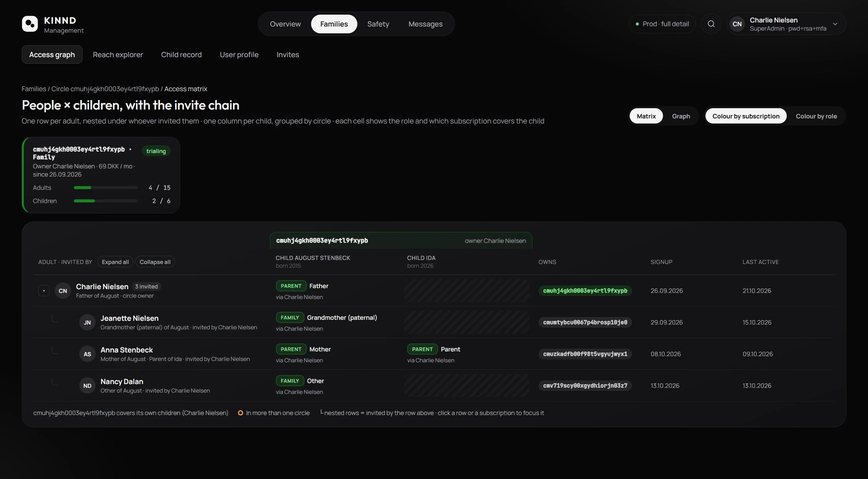Select Colour by role
Viewport: 868px width, 479px height.
[816, 116]
